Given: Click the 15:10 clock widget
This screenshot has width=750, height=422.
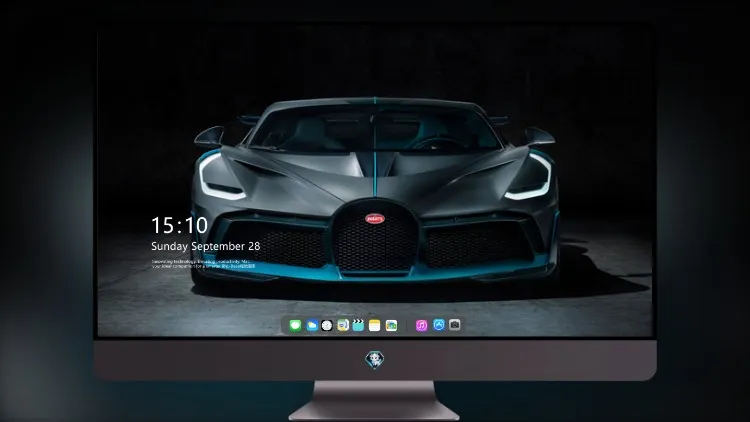Looking at the screenshot, I should pyautogui.click(x=179, y=225).
